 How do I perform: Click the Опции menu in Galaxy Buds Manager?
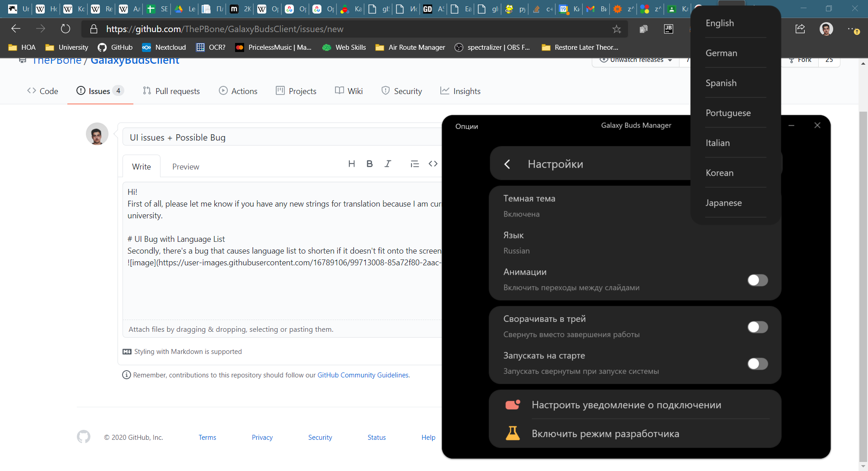[467, 127]
